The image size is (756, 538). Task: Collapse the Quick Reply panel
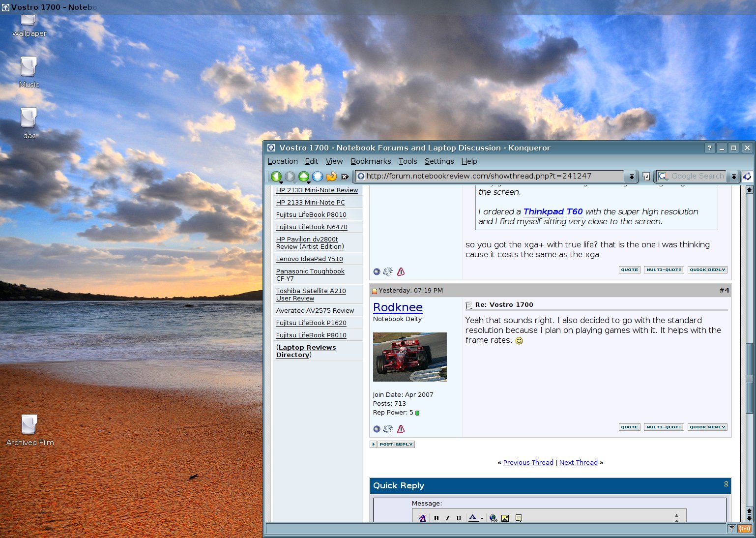coord(726,484)
